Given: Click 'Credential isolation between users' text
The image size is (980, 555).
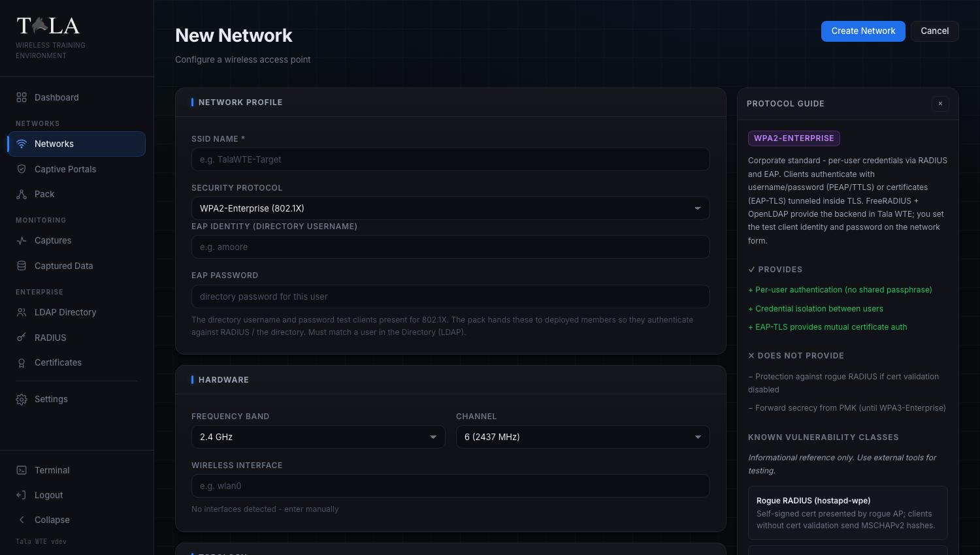Looking at the screenshot, I should click(x=819, y=309).
